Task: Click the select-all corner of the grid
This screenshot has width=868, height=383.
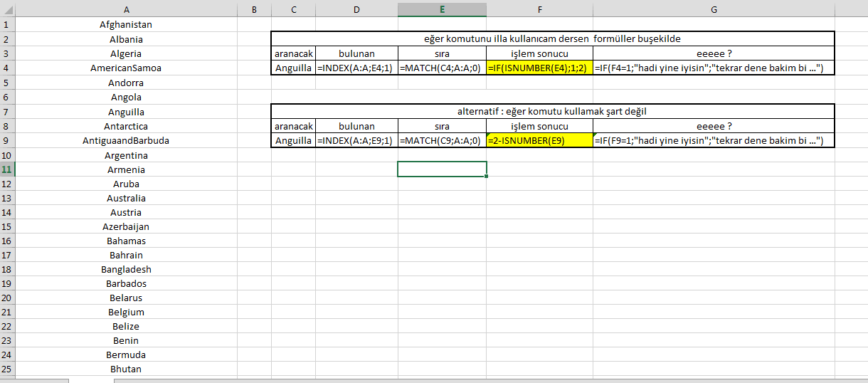Action: click(x=7, y=9)
